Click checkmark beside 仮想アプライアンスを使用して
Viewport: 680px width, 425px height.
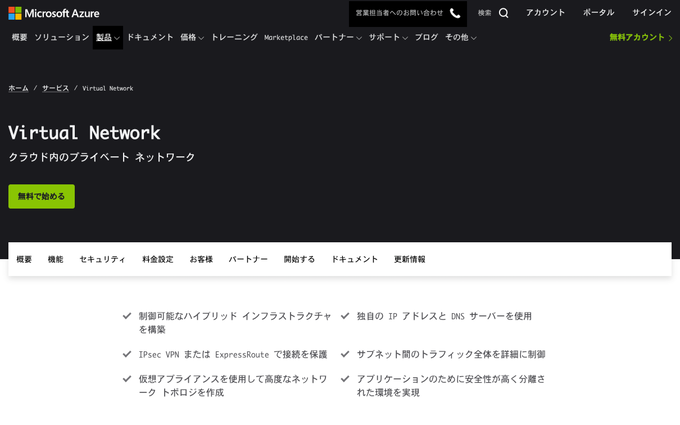pos(127,379)
